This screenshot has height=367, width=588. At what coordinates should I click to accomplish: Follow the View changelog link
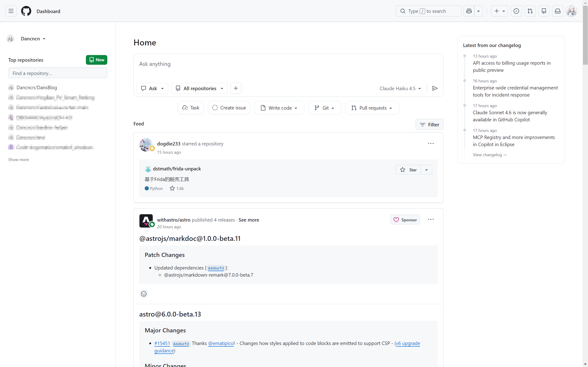click(x=490, y=155)
